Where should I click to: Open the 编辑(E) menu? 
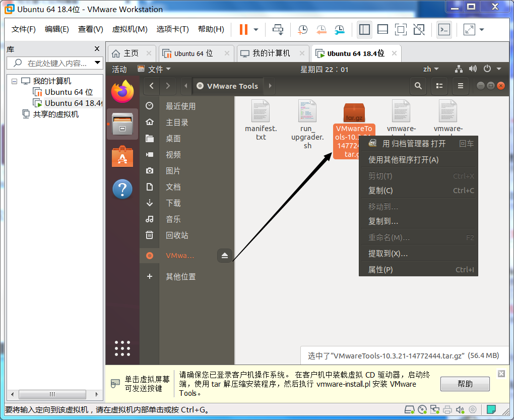click(57, 29)
